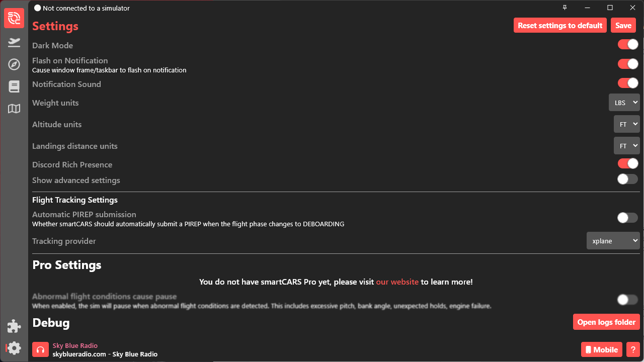Click Reset settings to default button
This screenshot has width=644, height=362.
(560, 26)
